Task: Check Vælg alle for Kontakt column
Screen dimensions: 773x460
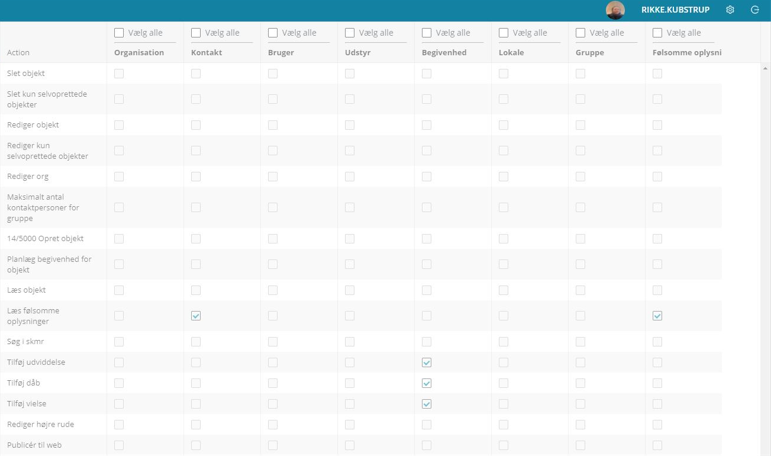Action: (x=196, y=33)
